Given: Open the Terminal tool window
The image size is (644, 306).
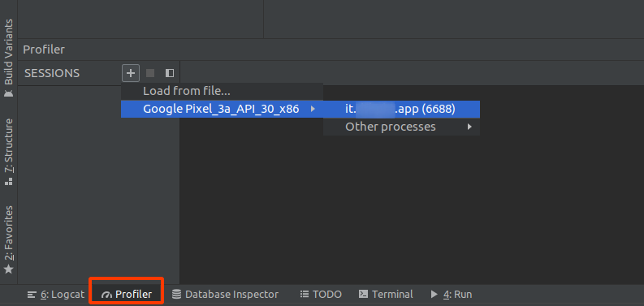Looking at the screenshot, I should pyautogui.click(x=386, y=295).
